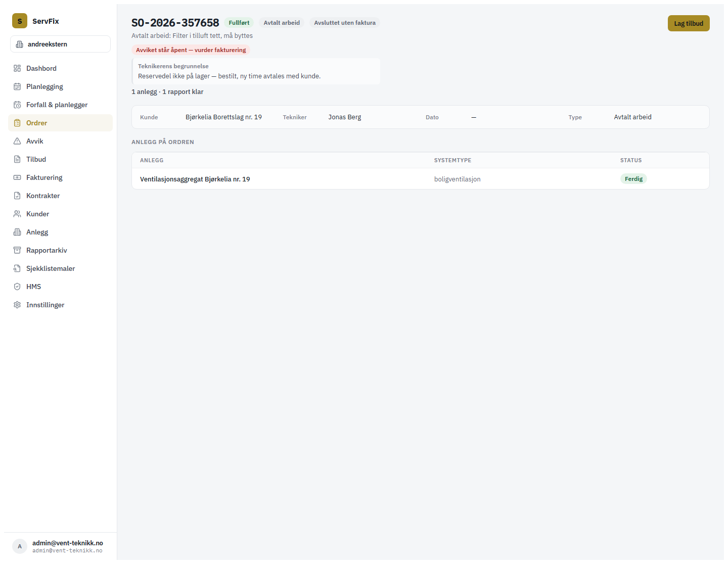The image size is (728, 564).
Task: Click the Avtalt arbeid tag in header
Action: click(x=282, y=23)
